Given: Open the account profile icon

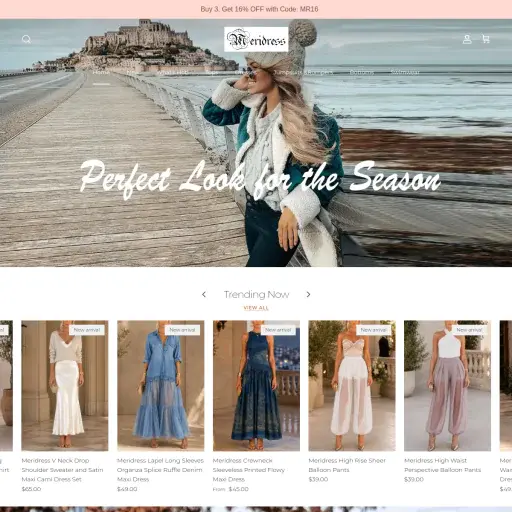Looking at the screenshot, I should (467, 39).
